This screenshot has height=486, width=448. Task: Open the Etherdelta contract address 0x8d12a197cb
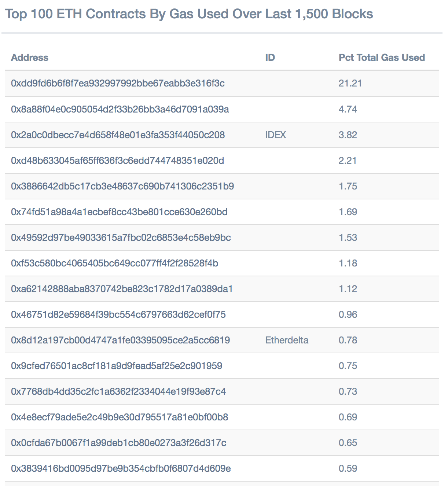[121, 340]
